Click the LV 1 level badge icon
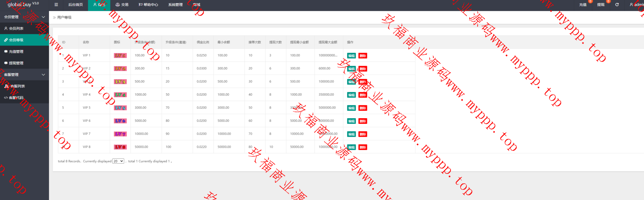 tap(120, 55)
